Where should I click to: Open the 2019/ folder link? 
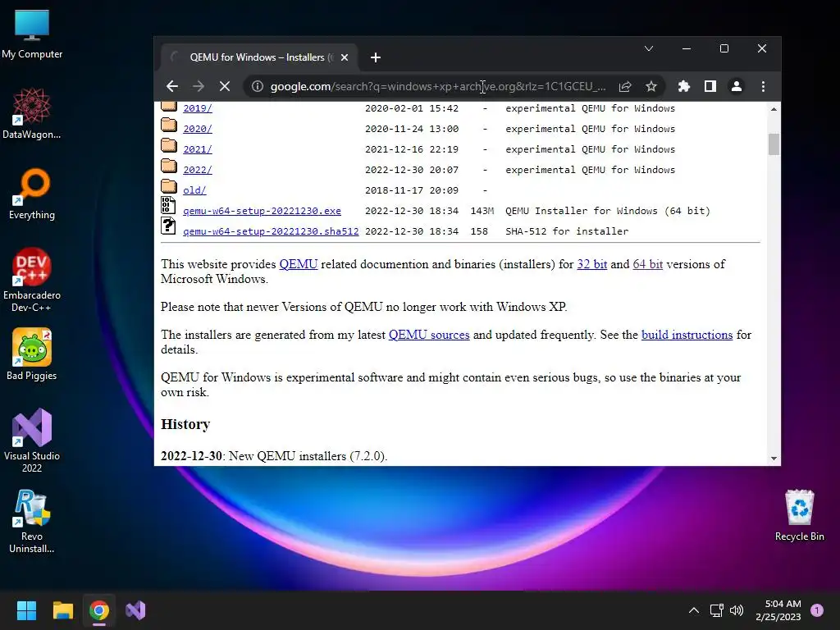tap(198, 108)
